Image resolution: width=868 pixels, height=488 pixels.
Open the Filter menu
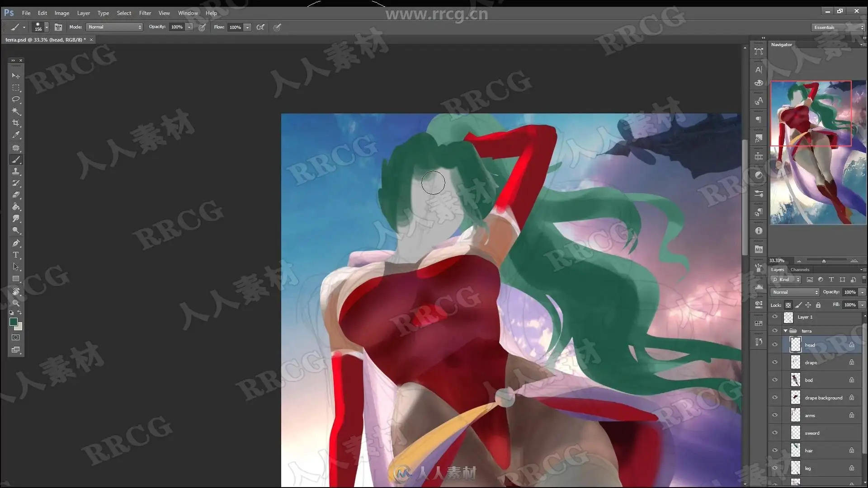click(145, 13)
